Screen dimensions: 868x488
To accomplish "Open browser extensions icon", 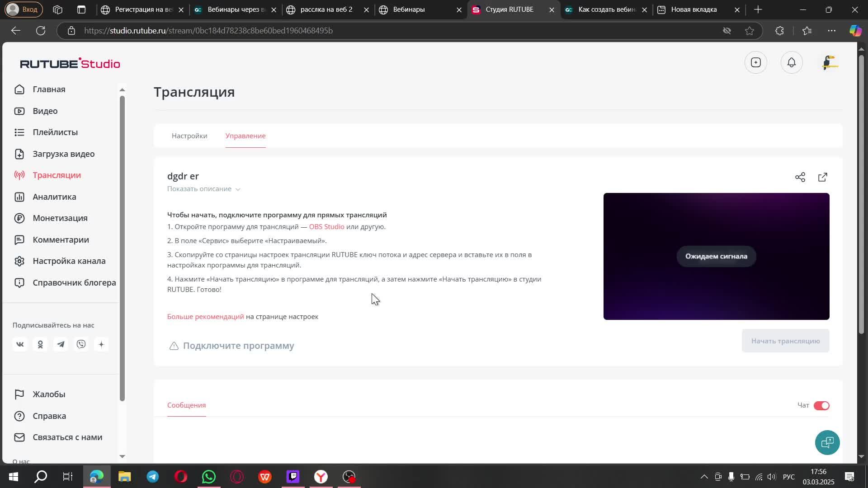I will click(x=779, y=31).
